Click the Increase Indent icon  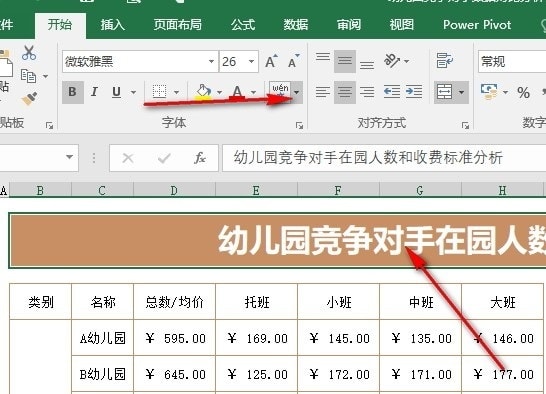pos(414,92)
